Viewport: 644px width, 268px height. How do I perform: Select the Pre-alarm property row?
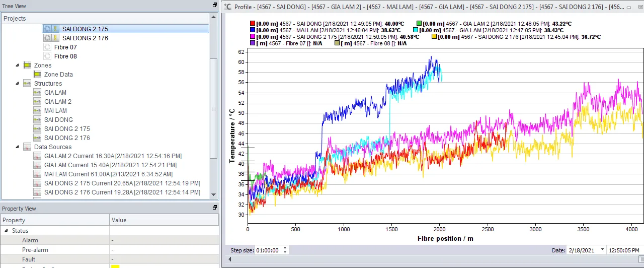[x=110, y=250]
